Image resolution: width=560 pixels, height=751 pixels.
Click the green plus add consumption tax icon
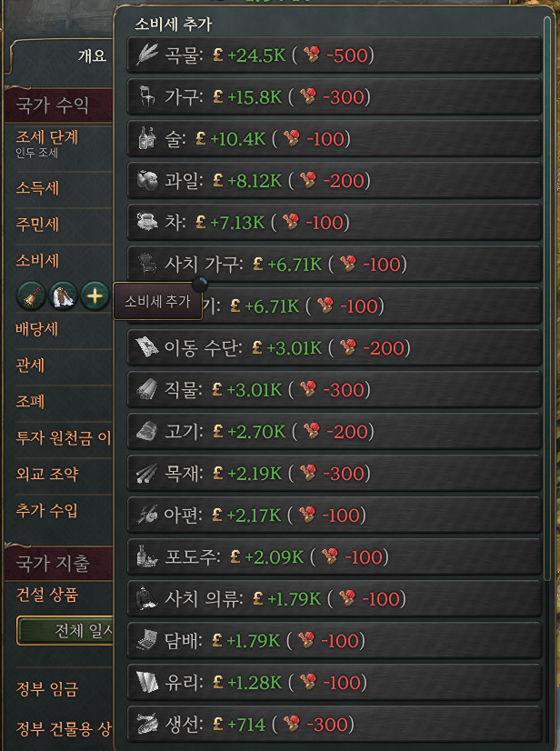tap(95, 296)
